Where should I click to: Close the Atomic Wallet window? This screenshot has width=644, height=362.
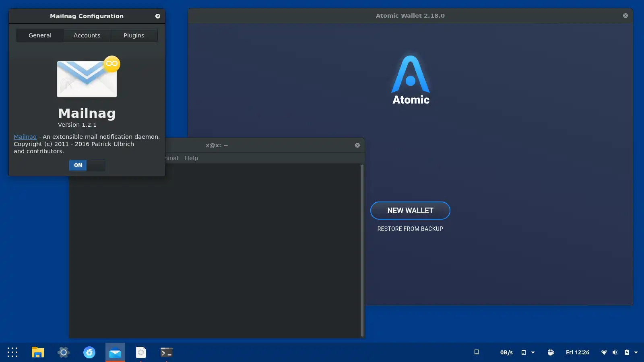coord(625,16)
